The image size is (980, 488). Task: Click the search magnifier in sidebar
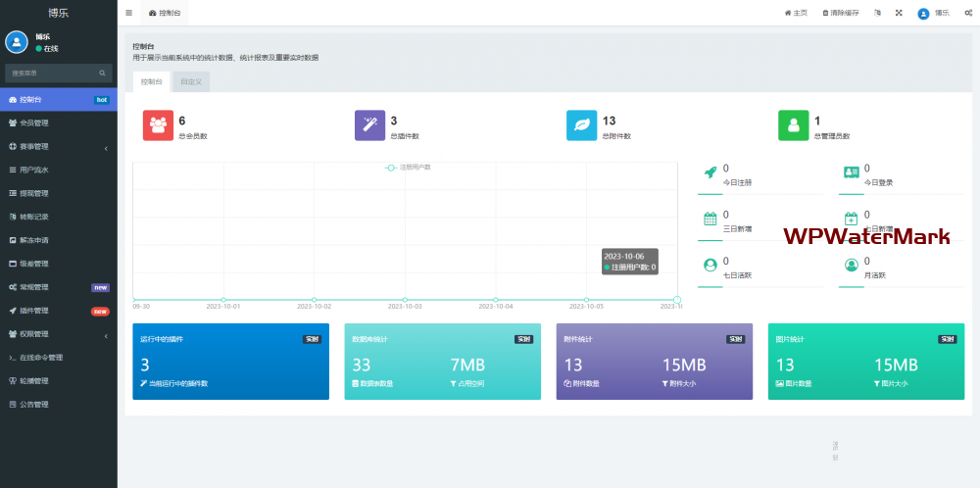tap(102, 73)
